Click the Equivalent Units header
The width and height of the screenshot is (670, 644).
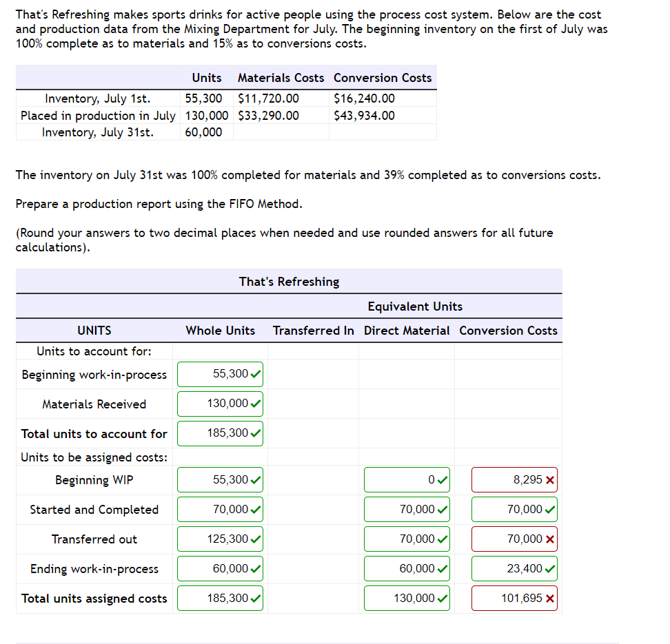pos(415,307)
